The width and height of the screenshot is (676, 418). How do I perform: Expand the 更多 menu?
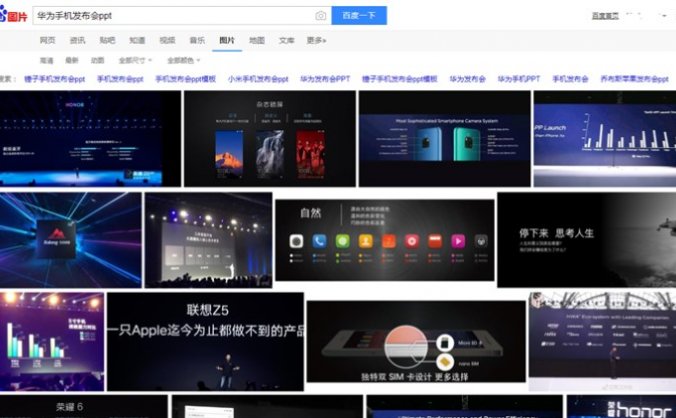pyautogui.click(x=316, y=40)
